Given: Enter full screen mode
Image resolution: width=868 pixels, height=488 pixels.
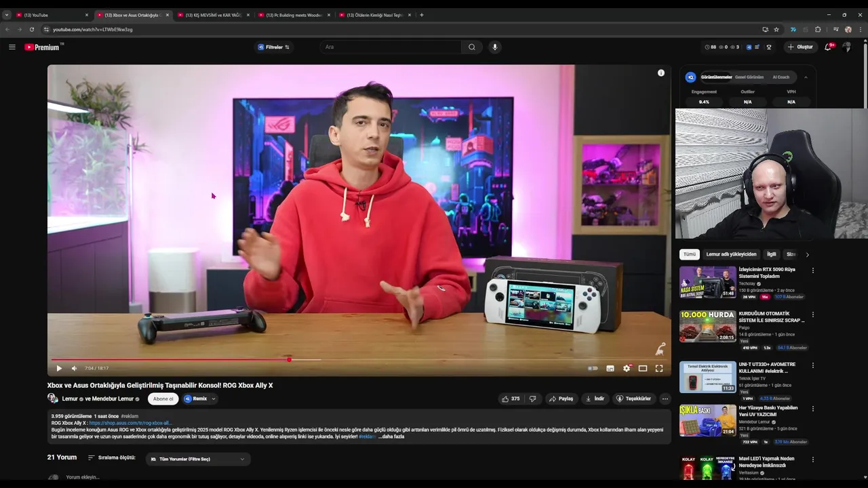Looking at the screenshot, I should pyautogui.click(x=659, y=368).
